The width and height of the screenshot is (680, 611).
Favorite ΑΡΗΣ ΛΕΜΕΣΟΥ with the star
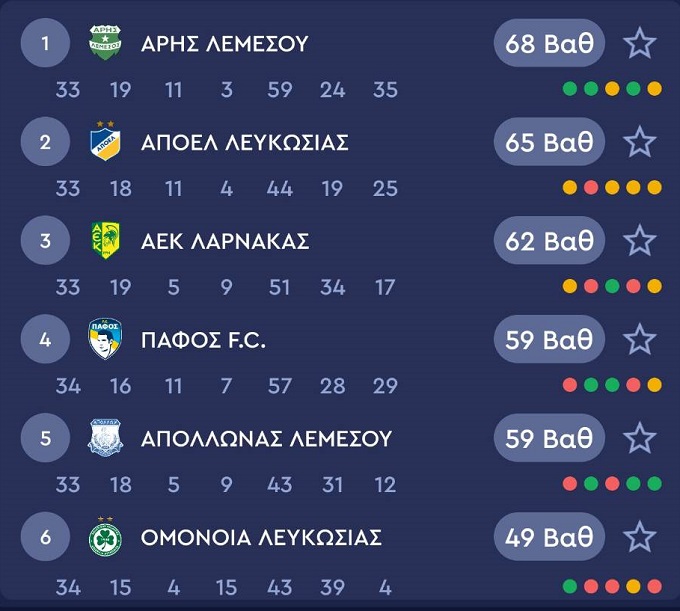point(639,44)
